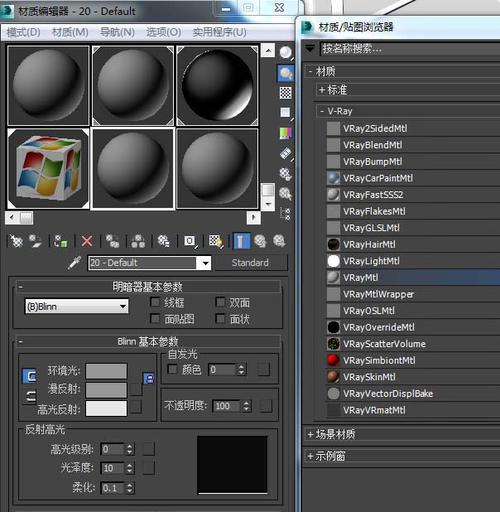Click the video color check icon
The width and height of the screenshot is (500, 512).
(x=286, y=133)
